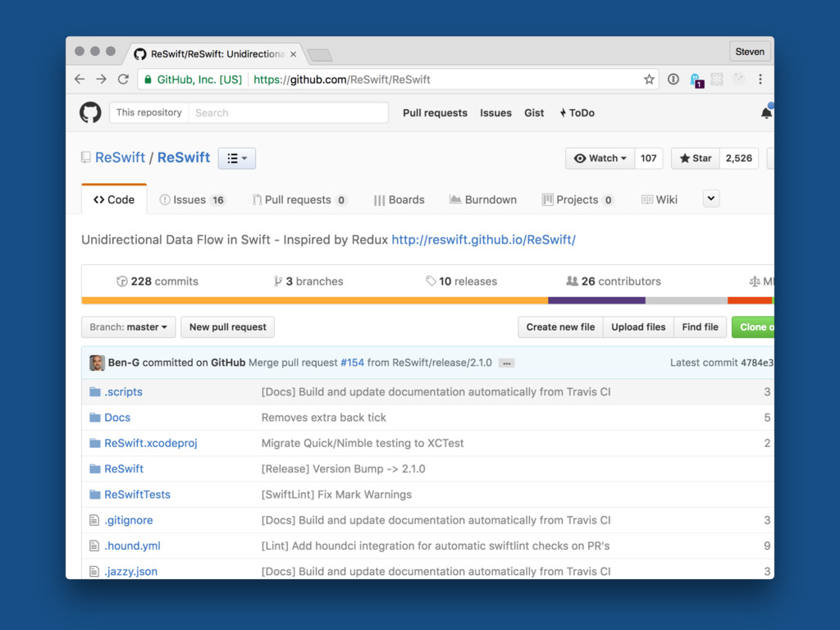Open the Burndown tab
The image size is (840, 630).
click(x=483, y=200)
